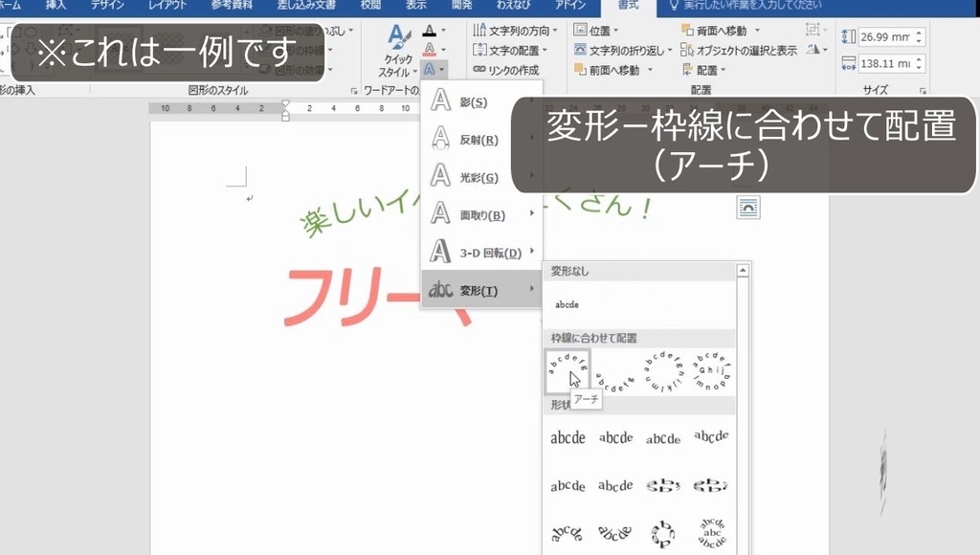Switch to the わえなび ribbon tab
Viewport: 980px width, 555px height.
pos(513,5)
